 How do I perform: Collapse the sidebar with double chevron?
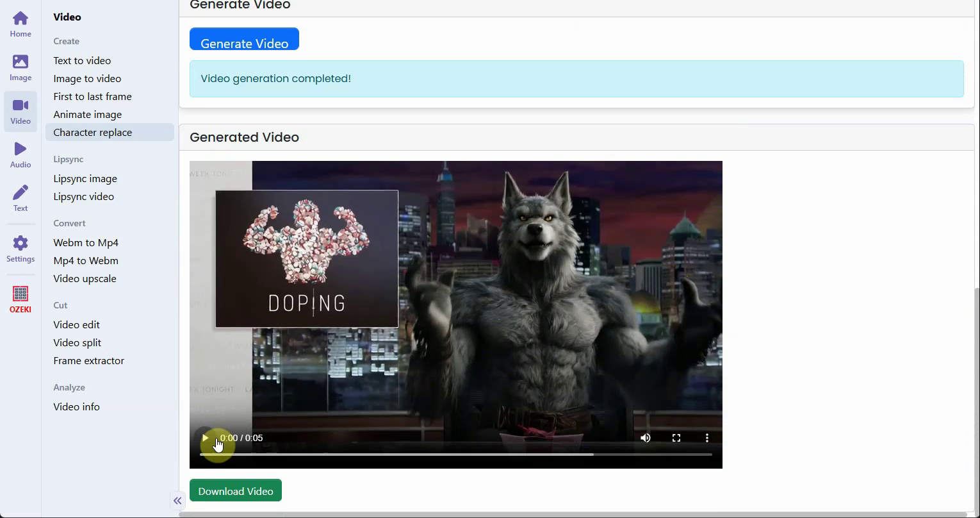[x=177, y=501]
